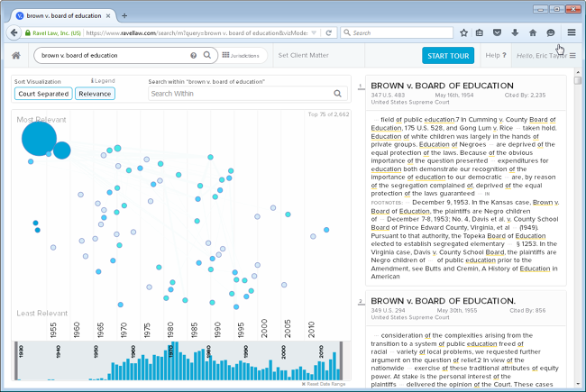The height and width of the screenshot is (392, 586).
Task: Start the tour with START TOUR
Action: 448,56
